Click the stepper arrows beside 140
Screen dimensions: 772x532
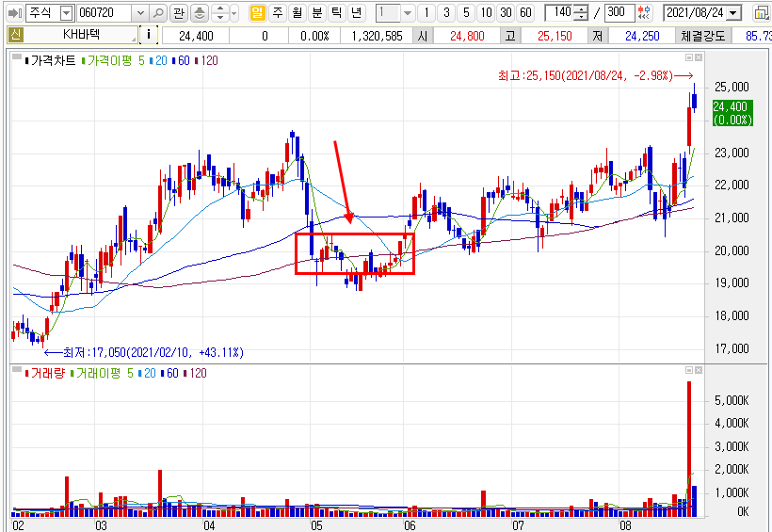(x=582, y=13)
